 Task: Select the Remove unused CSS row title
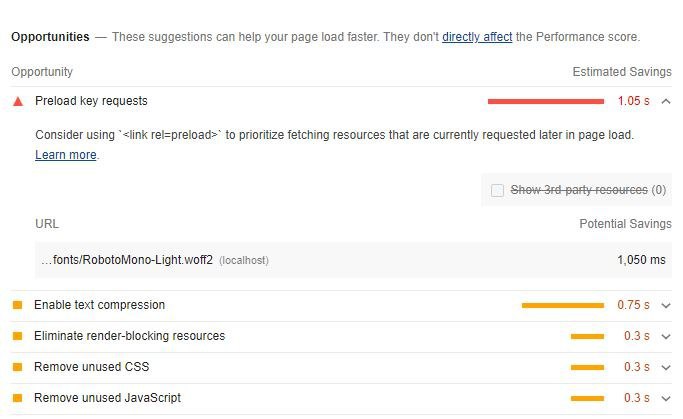click(91, 367)
